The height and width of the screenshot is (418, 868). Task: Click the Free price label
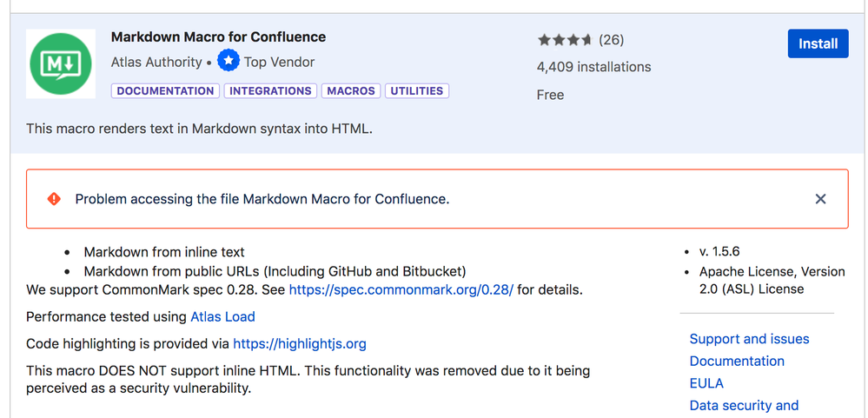click(550, 95)
